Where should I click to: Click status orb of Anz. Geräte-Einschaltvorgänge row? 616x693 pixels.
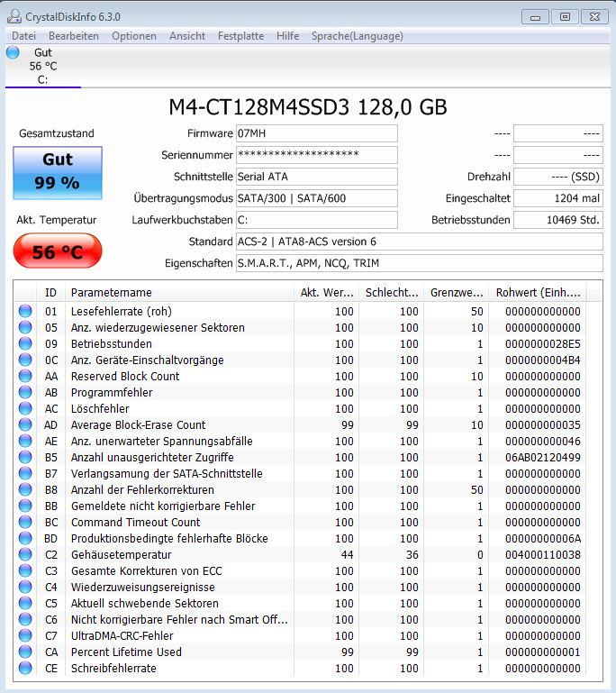[x=25, y=360]
